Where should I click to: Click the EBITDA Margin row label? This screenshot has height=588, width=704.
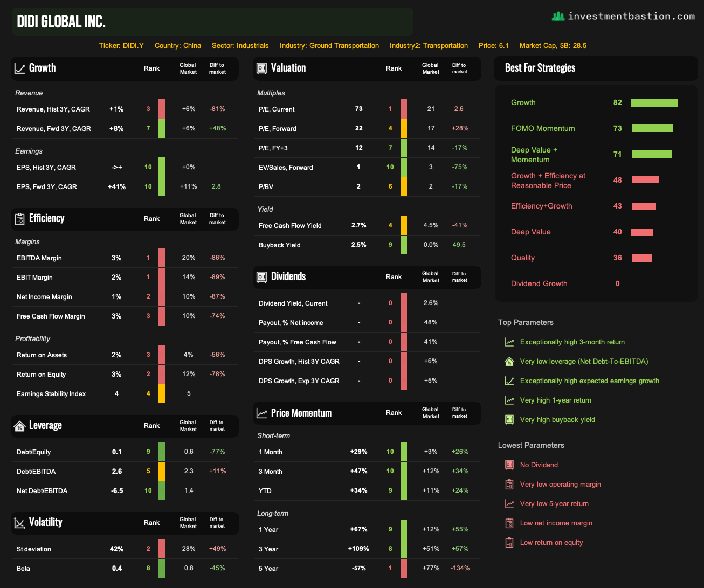point(39,258)
